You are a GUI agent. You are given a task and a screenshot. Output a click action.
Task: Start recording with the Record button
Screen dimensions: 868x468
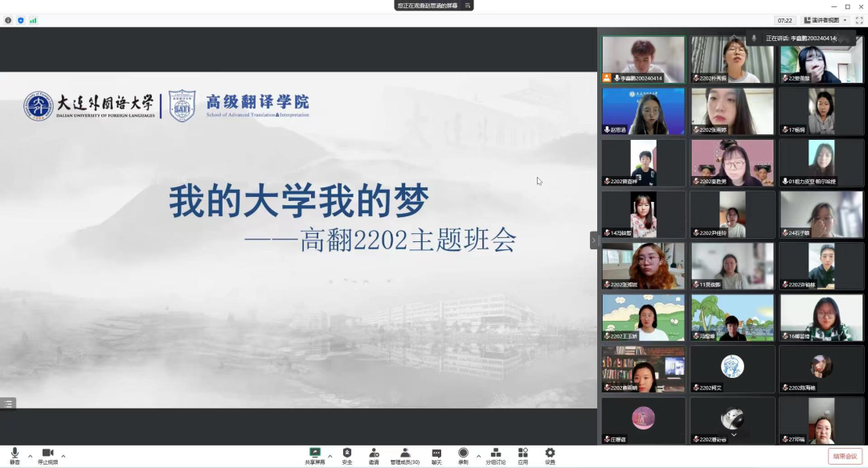pos(463,455)
